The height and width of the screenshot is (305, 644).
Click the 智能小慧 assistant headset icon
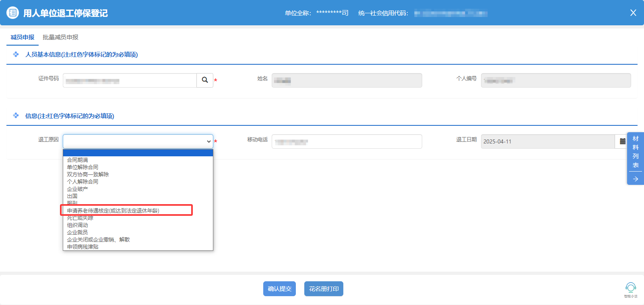pos(630,287)
